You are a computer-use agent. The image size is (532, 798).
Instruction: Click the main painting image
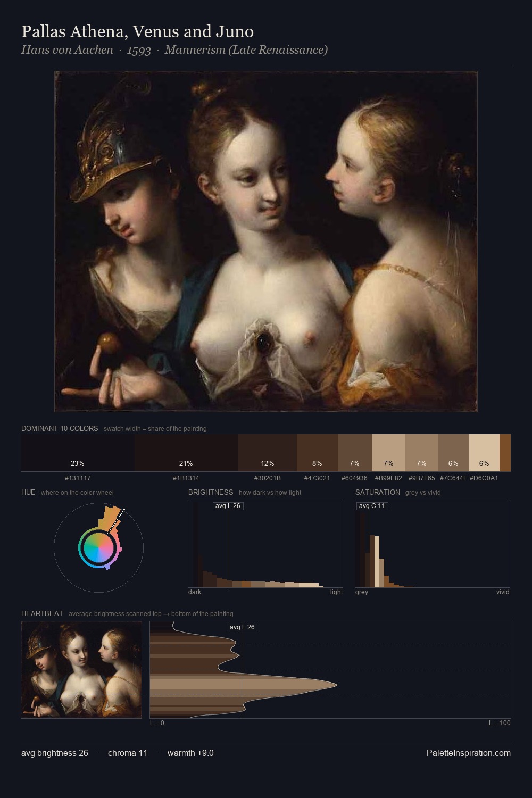pos(266,242)
